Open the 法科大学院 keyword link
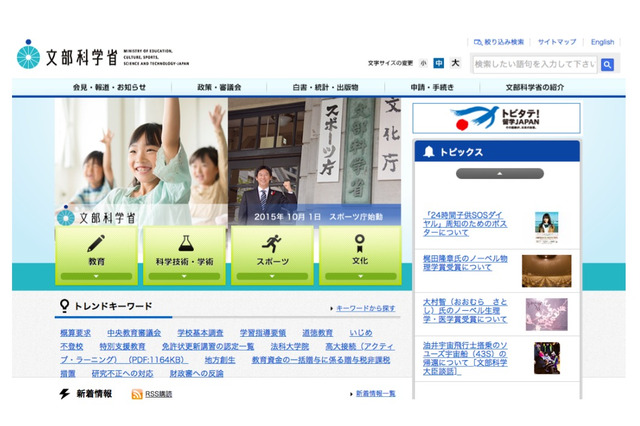This screenshot has height=426, width=640. [x=290, y=346]
